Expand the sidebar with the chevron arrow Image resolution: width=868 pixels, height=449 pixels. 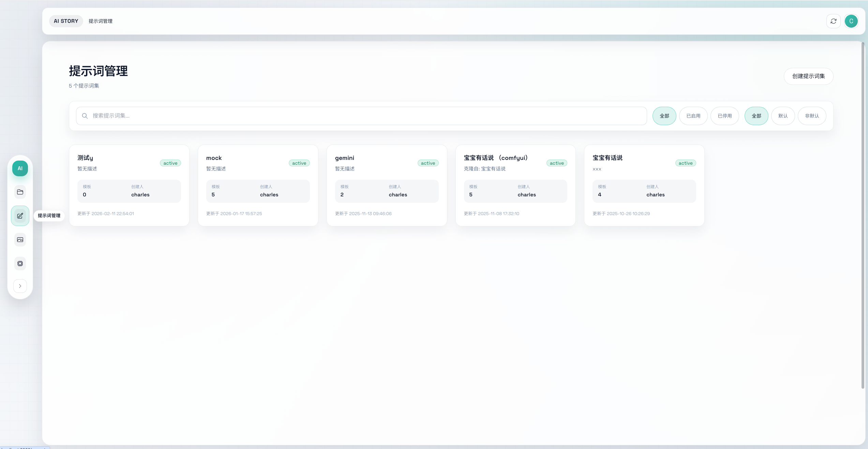(x=20, y=286)
